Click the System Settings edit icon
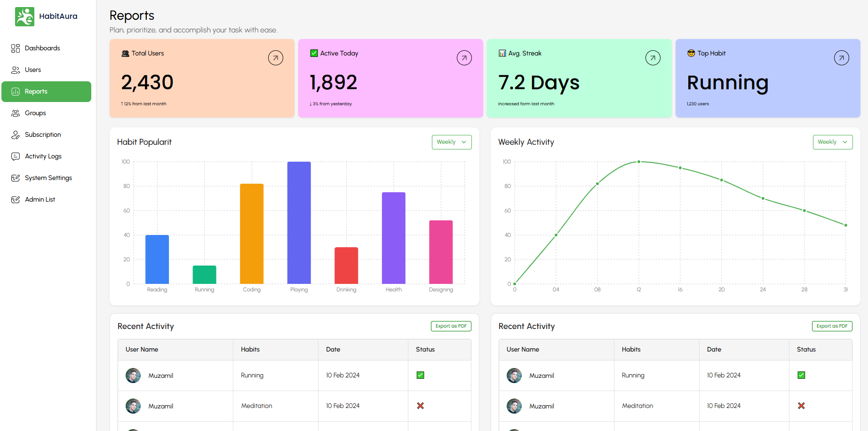The width and height of the screenshot is (868, 431). coord(16,178)
